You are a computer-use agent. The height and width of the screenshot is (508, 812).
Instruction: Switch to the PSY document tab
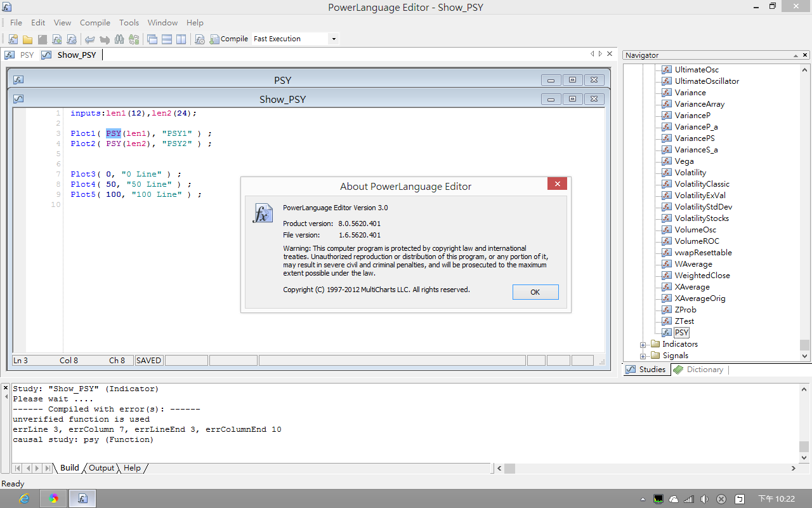click(20, 55)
